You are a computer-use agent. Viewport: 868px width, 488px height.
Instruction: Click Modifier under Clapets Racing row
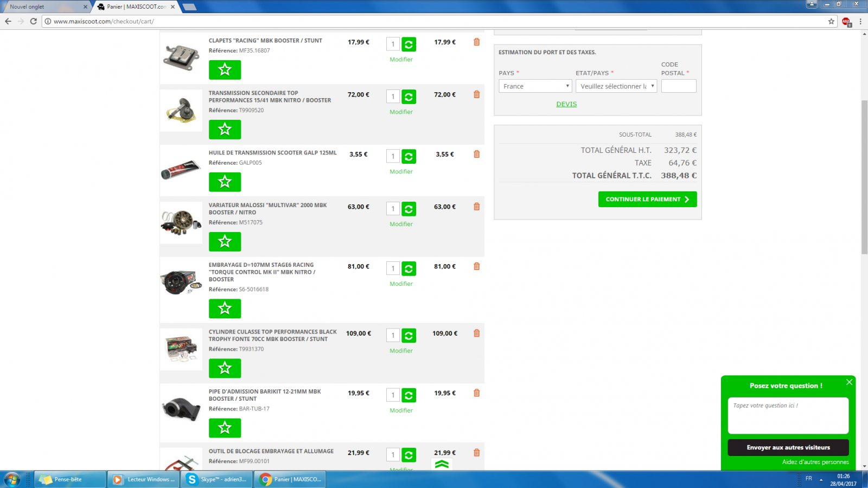click(401, 60)
